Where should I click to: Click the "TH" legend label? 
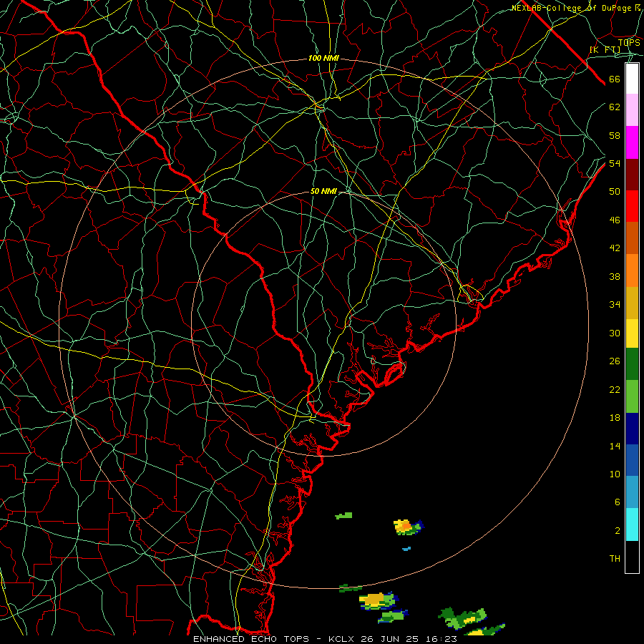point(615,559)
